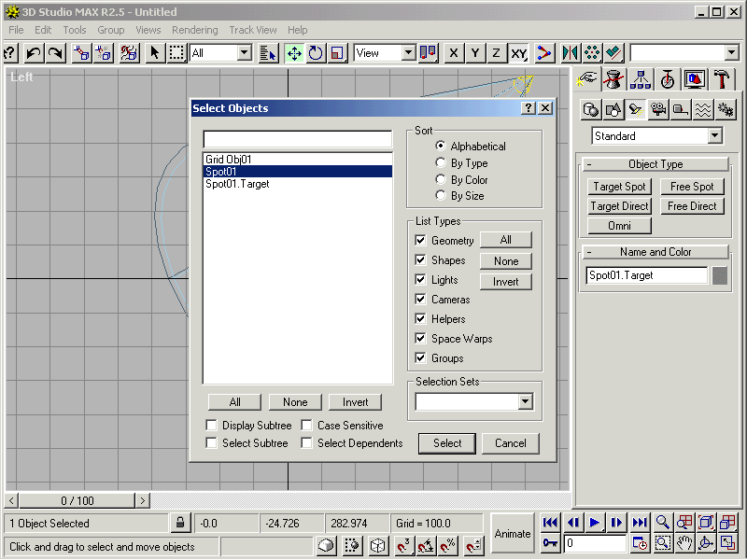Activate the Select and Rotate tool

pos(316,53)
